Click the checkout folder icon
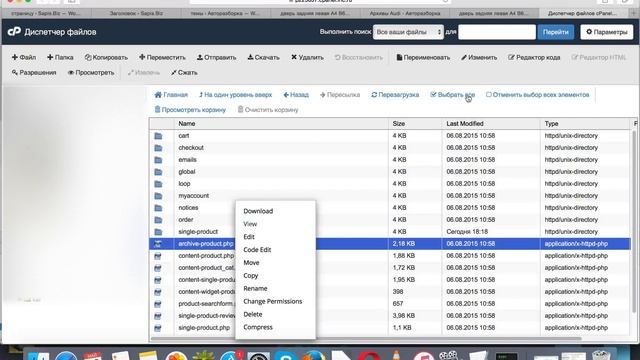The image size is (640, 360). (x=158, y=148)
